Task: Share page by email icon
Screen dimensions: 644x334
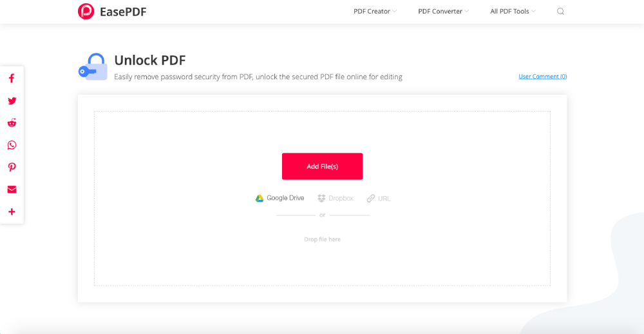Action: coord(12,190)
